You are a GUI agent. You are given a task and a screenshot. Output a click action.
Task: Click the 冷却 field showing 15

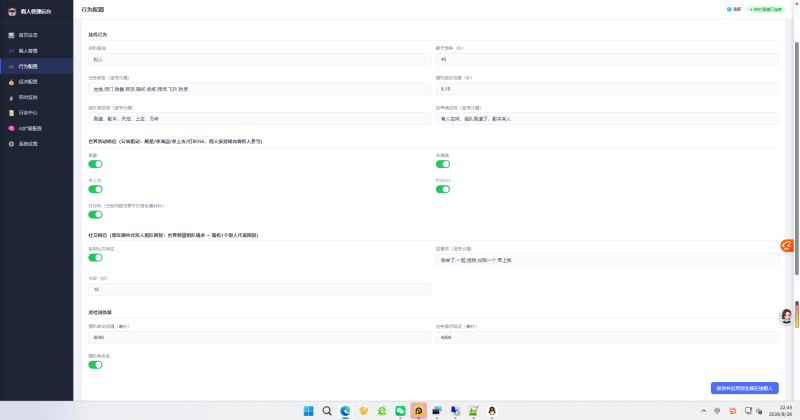[x=260, y=290]
